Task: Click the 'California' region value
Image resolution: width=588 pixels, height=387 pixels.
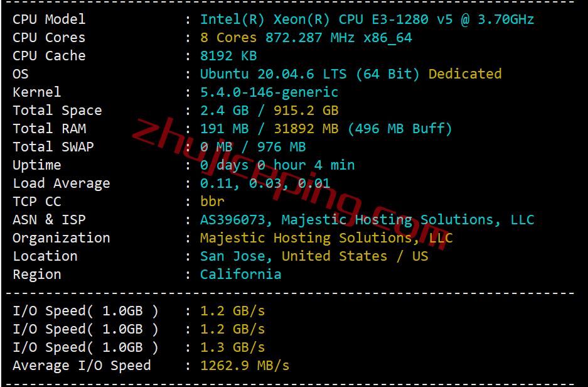Action: pyautogui.click(x=240, y=275)
